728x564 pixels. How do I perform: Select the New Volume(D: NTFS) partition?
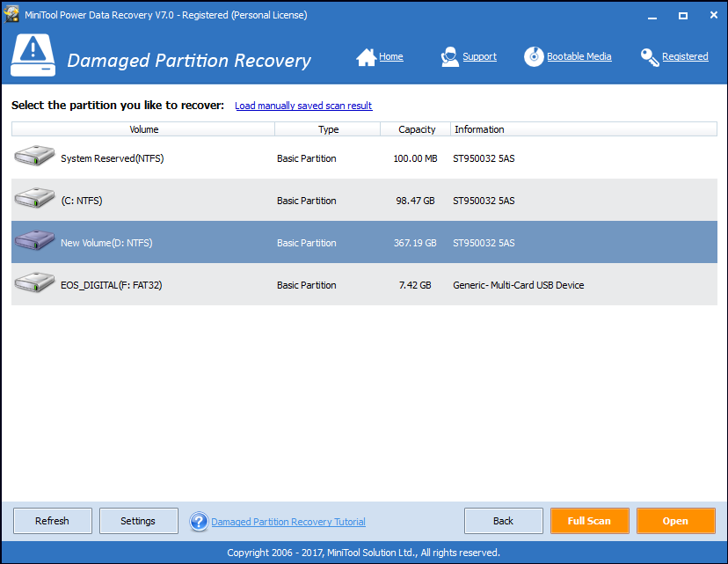(365, 243)
